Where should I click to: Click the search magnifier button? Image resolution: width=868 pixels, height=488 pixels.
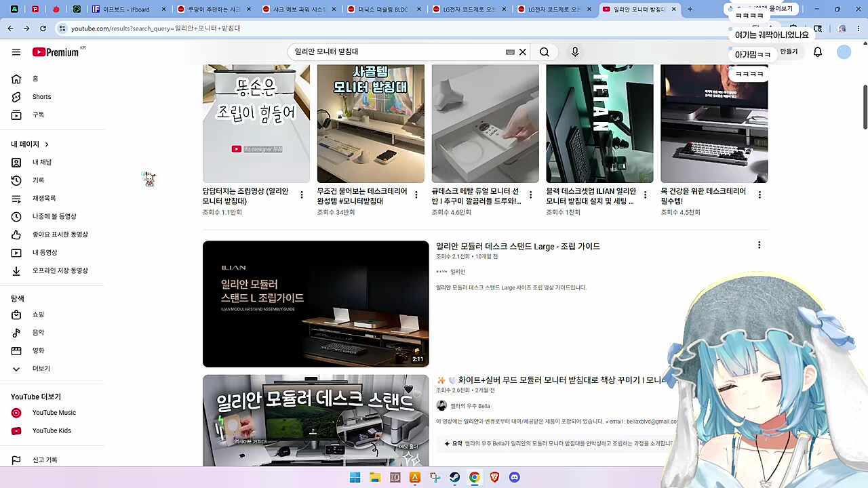[x=545, y=52]
